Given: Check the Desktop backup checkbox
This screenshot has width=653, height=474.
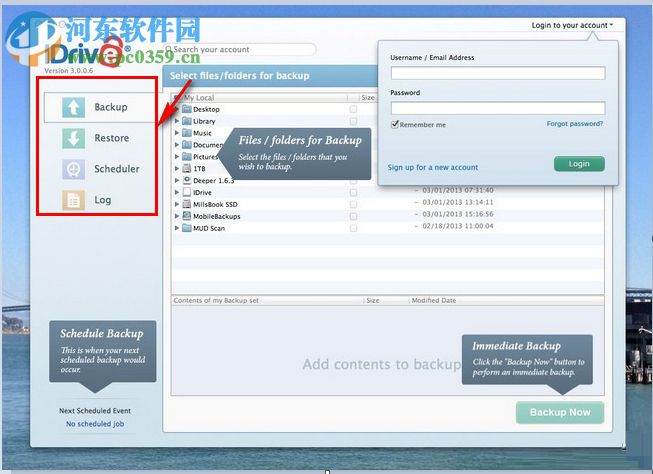Looking at the screenshot, I should point(353,109).
